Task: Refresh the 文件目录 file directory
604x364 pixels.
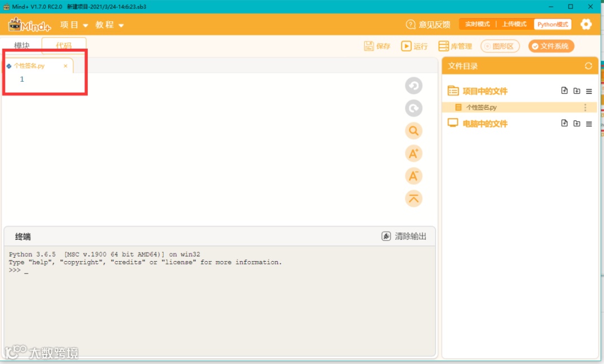Action: coord(588,66)
